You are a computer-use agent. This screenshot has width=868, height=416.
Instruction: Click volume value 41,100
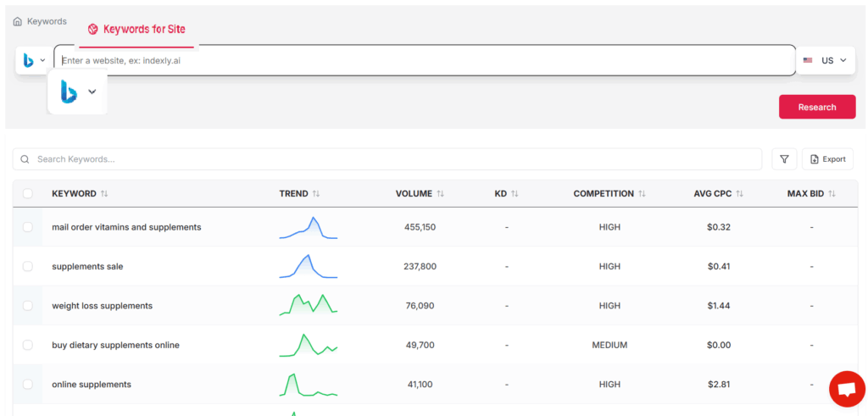420,384
